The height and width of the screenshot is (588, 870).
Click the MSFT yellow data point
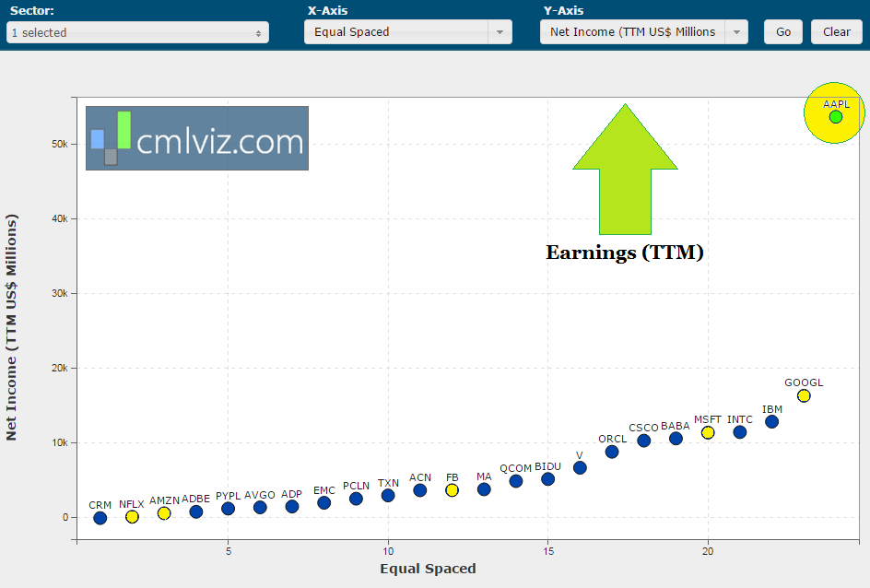708,432
